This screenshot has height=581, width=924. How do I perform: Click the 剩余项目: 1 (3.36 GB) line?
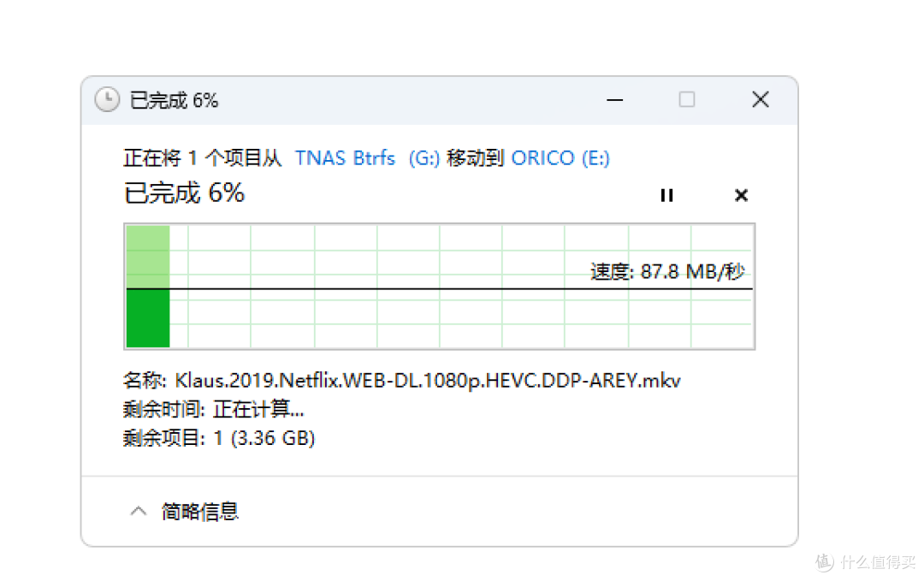(219, 438)
